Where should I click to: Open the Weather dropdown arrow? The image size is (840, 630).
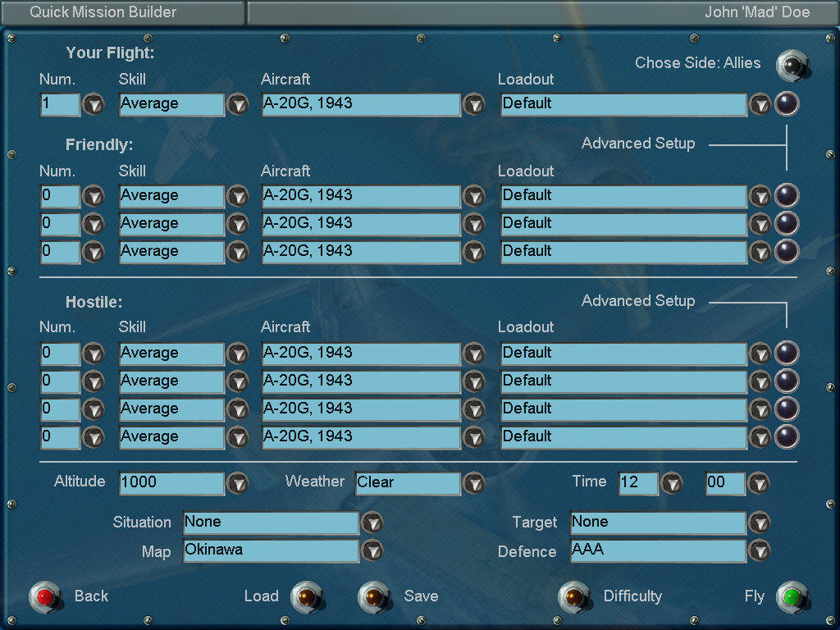tap(474, 484)
